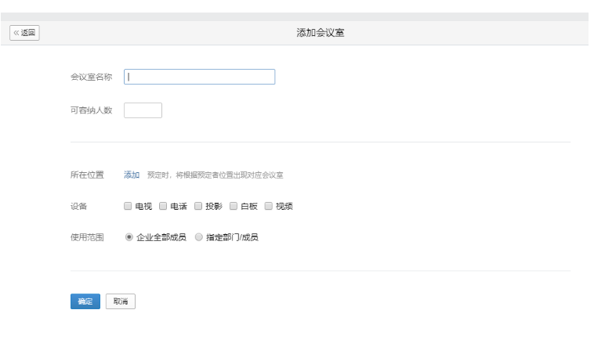Focus the 会议室名称 text input
The height and width of the screenshot is (364, 605).
point(199,77)
